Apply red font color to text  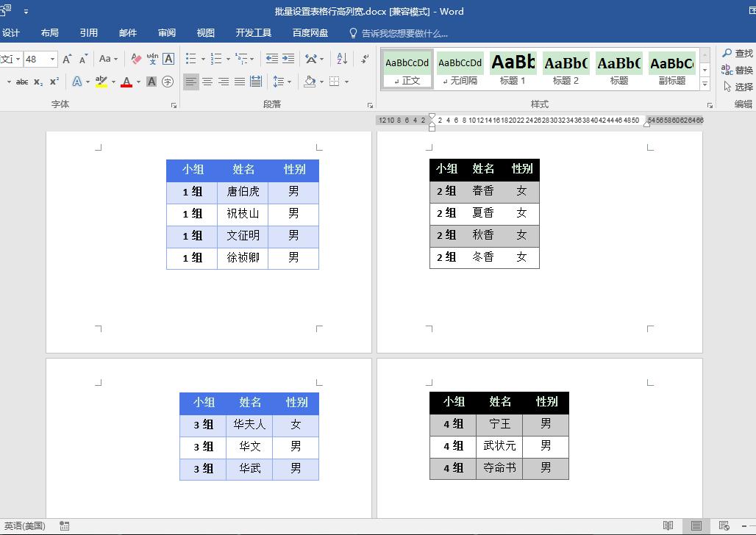tap(126, 81)
